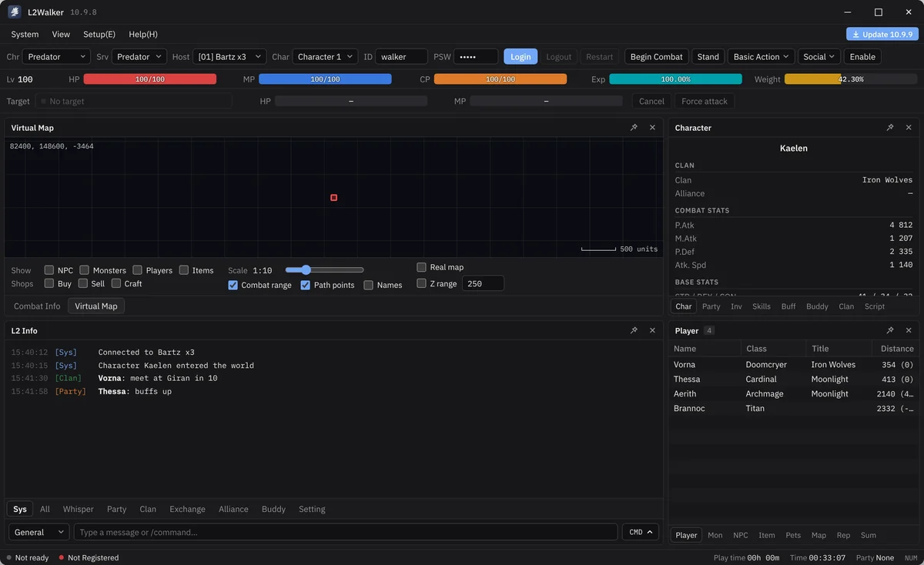
Task: Close the Character panel
Action: [909, 128]
